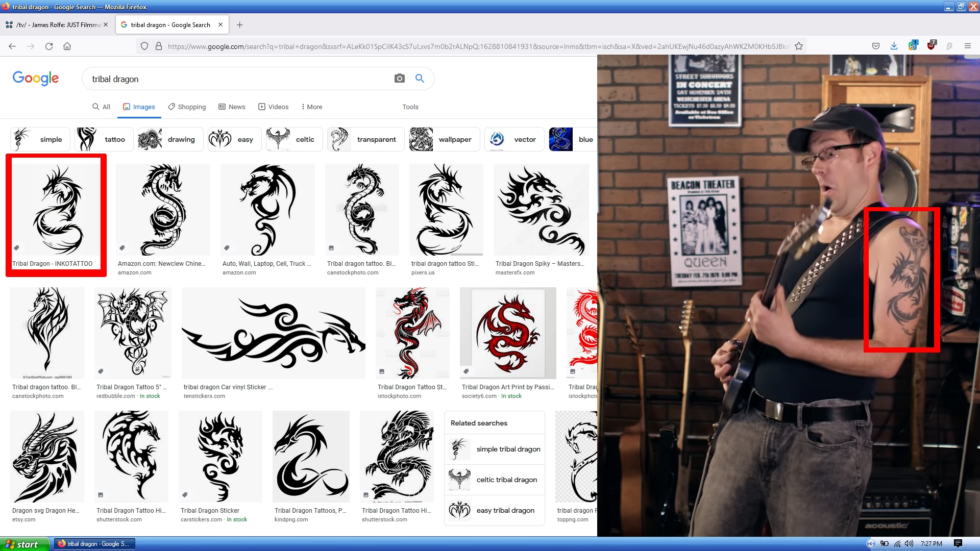980x551 pixels.
Task: Visit the mastersfx.com source link
Action: coord(515,272)
